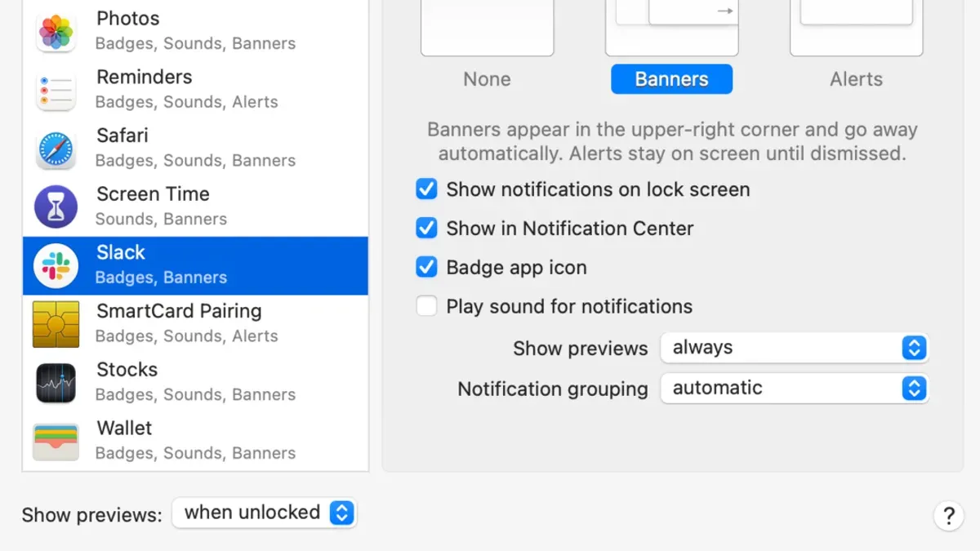Click the banners description text paragraph
This screenshot has height=551, width=980.
672,141
